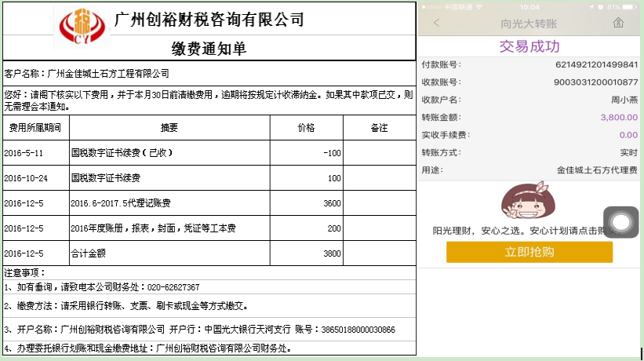Click company name 广州创裕财税咨询有限公司 header
This screenshot has width=644, height=361.
209,20
